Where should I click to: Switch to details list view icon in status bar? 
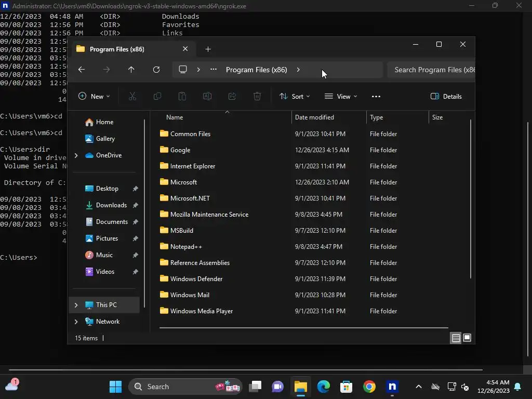point(456,338)
